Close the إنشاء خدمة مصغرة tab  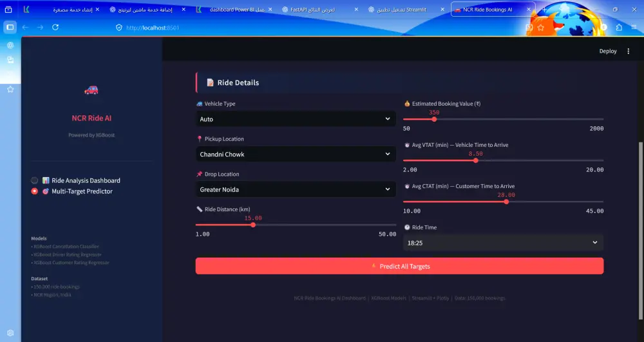click(x=97, y=10)
